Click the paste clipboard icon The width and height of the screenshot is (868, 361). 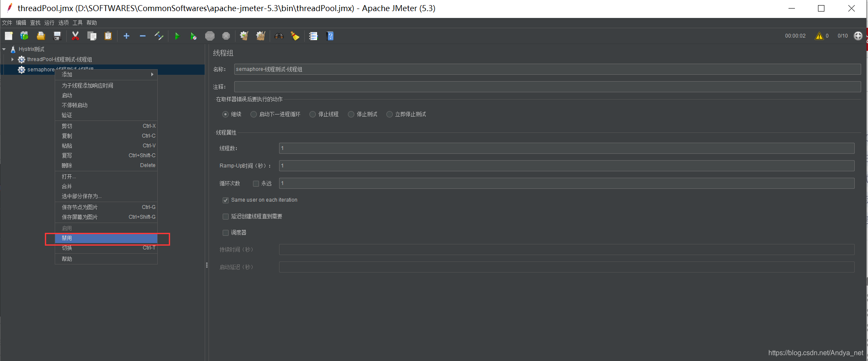click(x=108, y=36)
